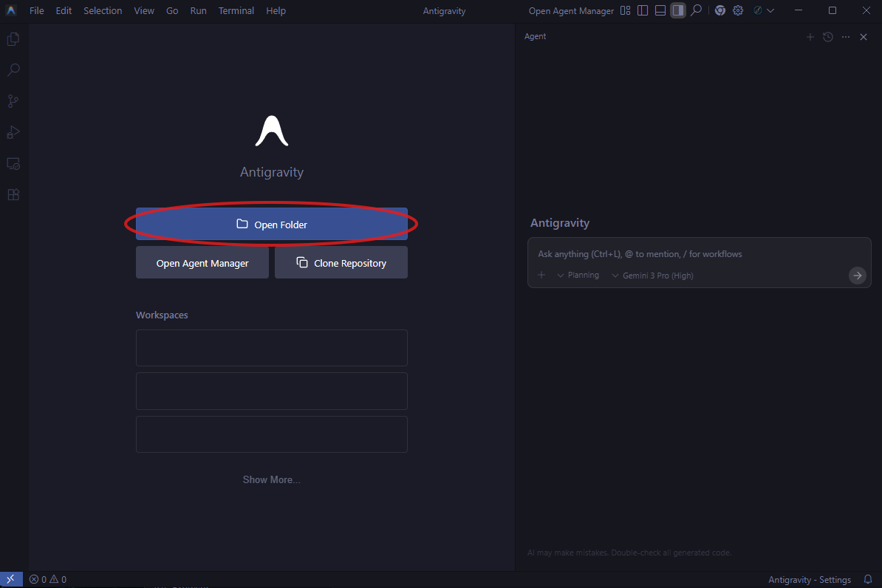Image resolution: width=882 pixels, height=588 pixels.
Task: Open the Search view in the activity bar
Action: pos(13,69)
